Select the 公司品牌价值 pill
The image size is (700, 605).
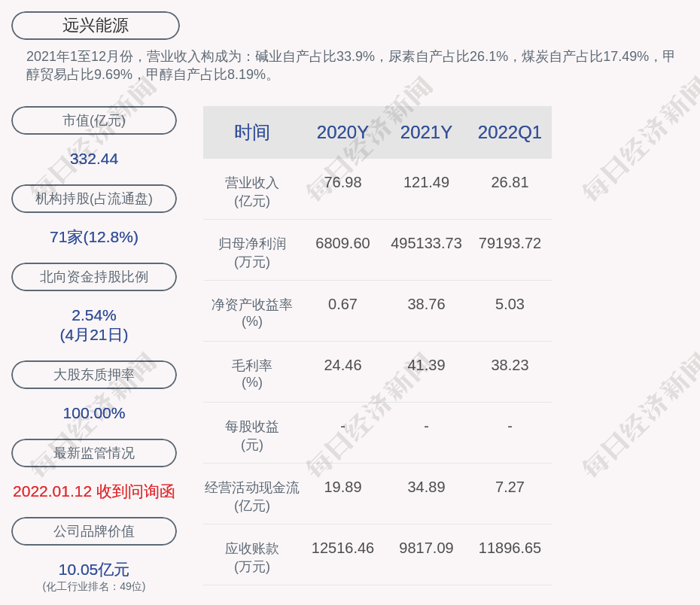pyautogui.click(x=94, y=531)
